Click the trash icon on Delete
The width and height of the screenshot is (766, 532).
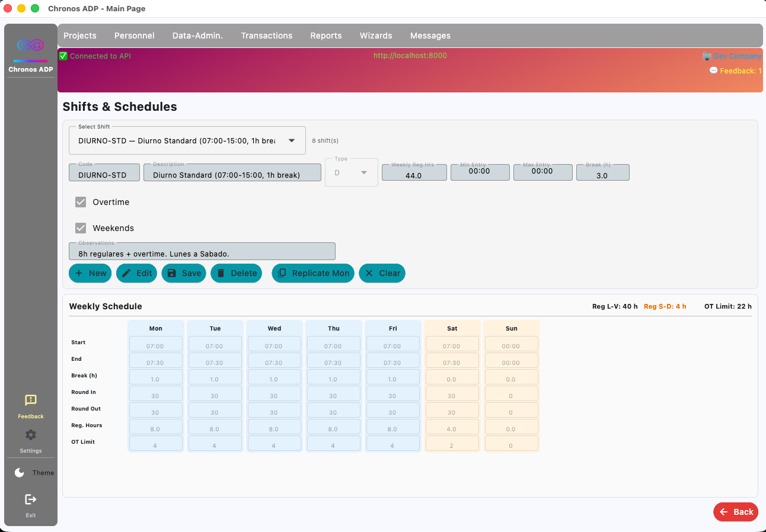click(221, 273)
